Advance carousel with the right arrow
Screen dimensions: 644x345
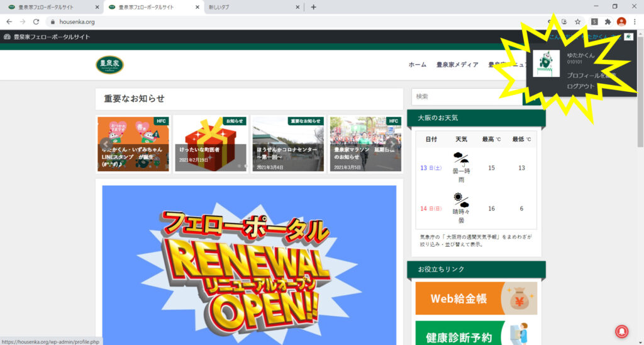[x=393, y=144]
